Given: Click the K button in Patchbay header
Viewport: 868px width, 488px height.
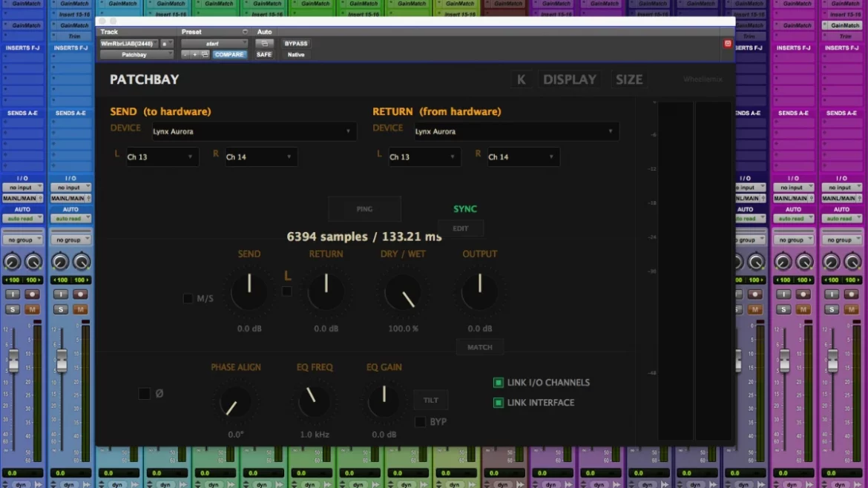Looking at the screenshot, I should [x=521, y=79].
